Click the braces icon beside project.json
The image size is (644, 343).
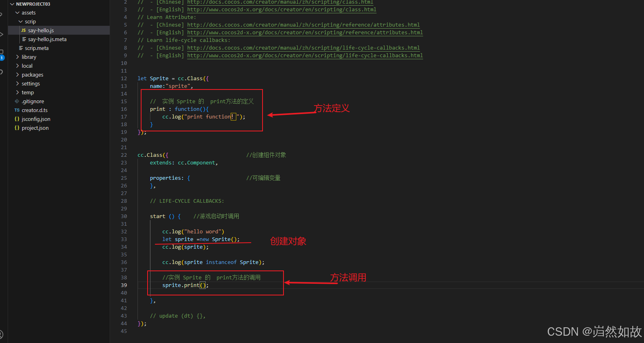pos(17,128)
